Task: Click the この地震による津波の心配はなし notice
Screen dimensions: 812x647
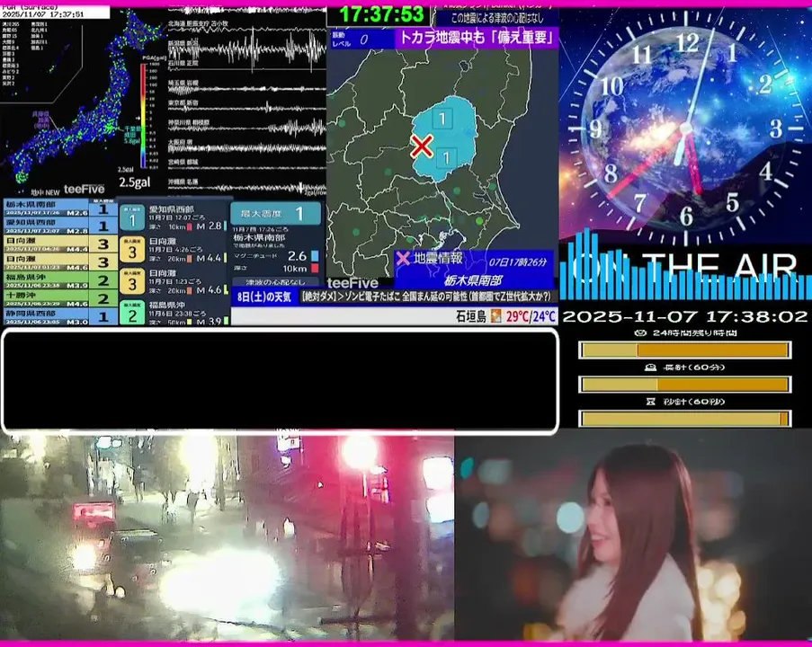Action: pyautogui.click(x=497, y=18)
